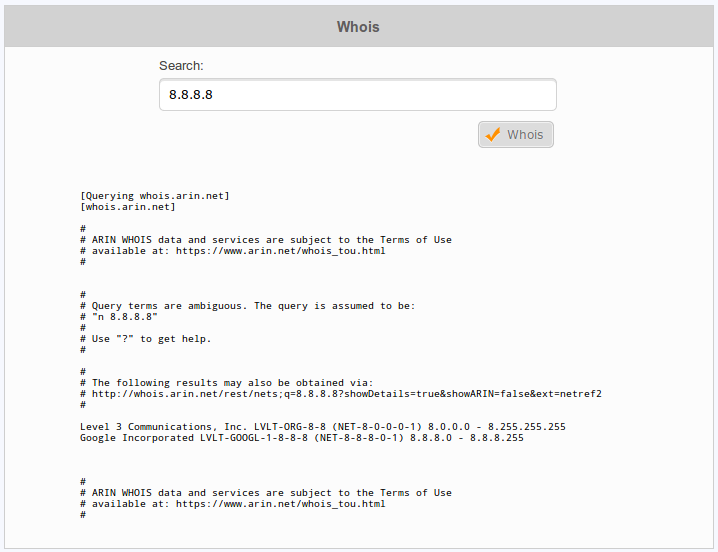718x552 pixels.
Task: Click the "n 8.8.8.8" query line
Action: pyautogui.click(x=119, y=317)
